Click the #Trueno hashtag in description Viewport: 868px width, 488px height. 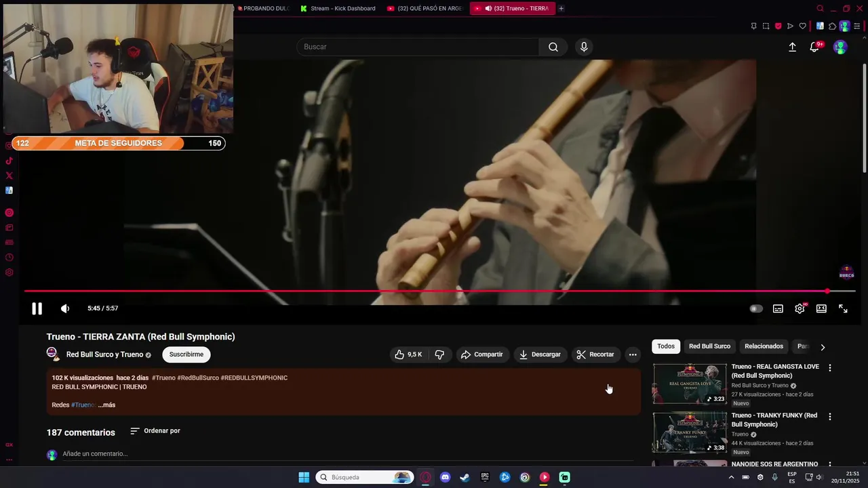coord(163,378)
